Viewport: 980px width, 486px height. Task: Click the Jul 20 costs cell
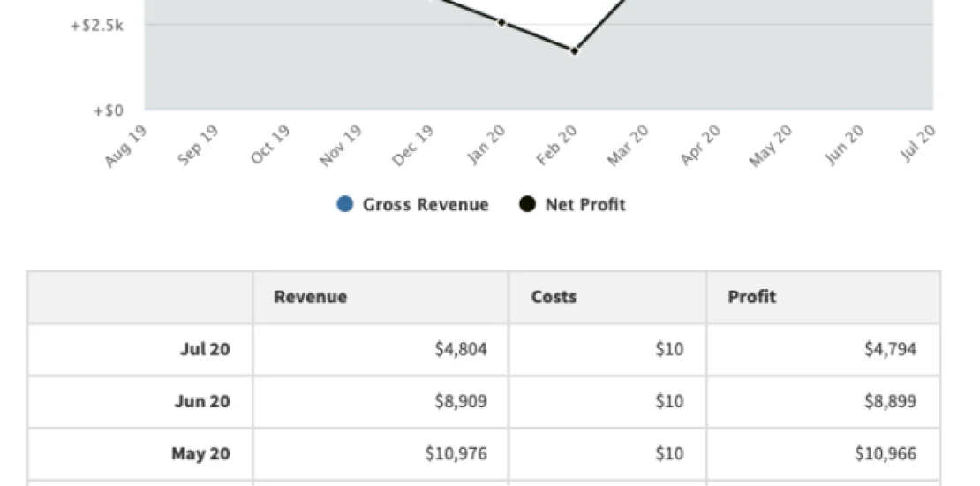[669, 349]
